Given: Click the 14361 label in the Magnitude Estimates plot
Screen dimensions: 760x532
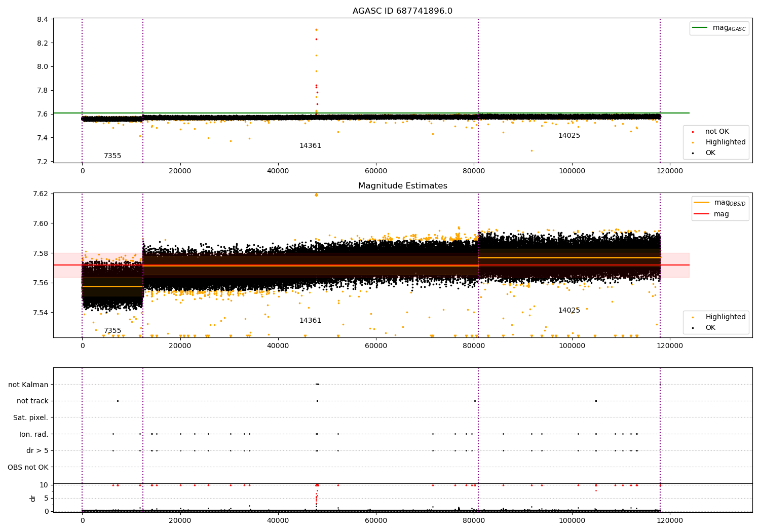Looking at the screenshot, I should (x=310, y=320).
